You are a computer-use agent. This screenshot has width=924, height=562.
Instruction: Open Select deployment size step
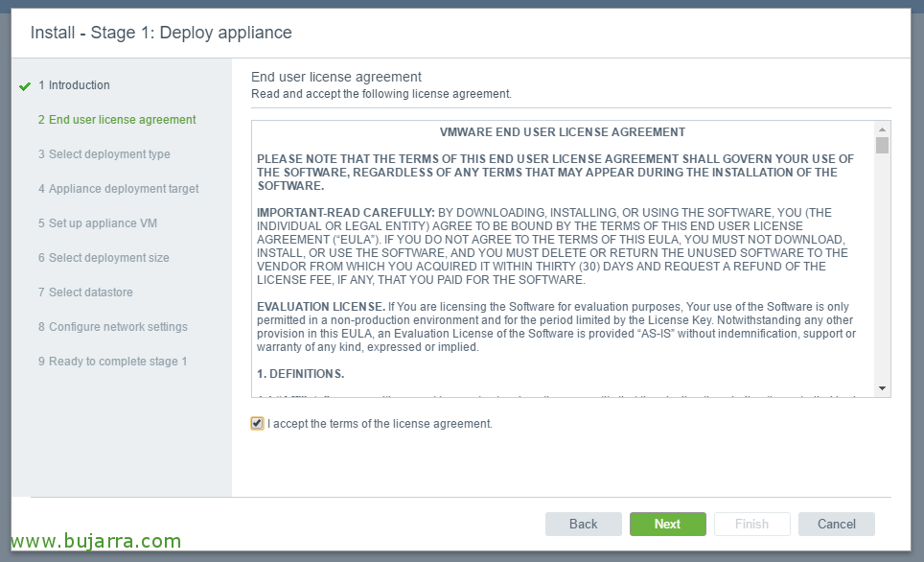tap(104, 258)
